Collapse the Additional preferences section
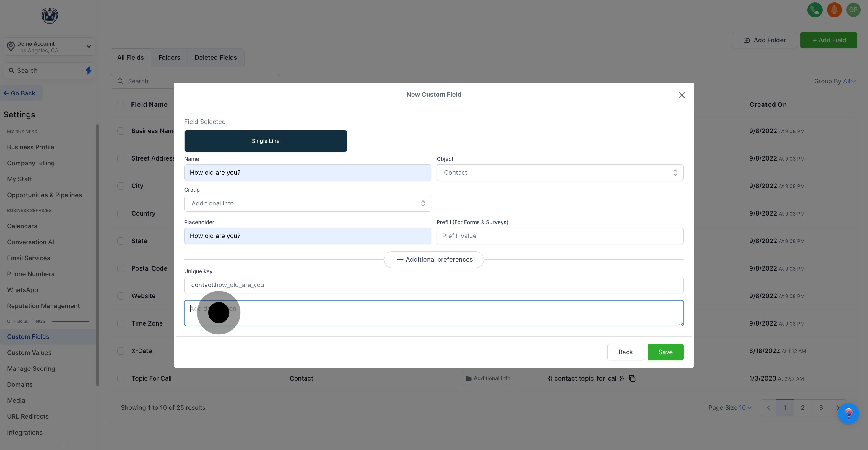Image resolution: width=868 pixels, height=450 pixels. [x=434, y=259]
